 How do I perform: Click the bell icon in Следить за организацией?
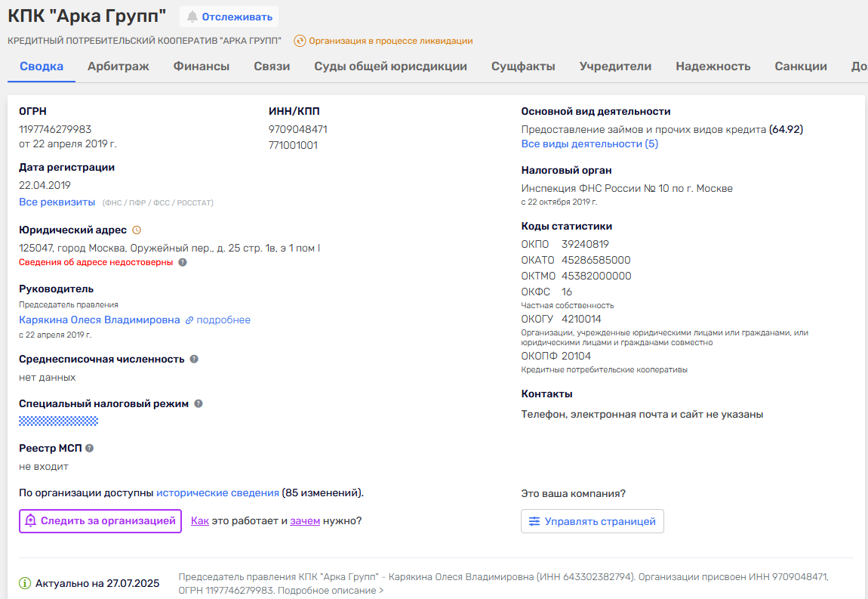click(31, 521)
